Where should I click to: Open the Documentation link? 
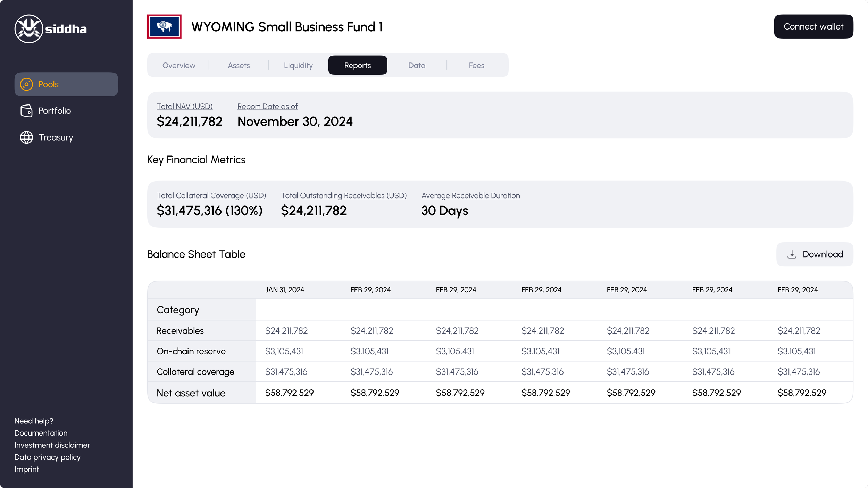(x=41, y=433)
